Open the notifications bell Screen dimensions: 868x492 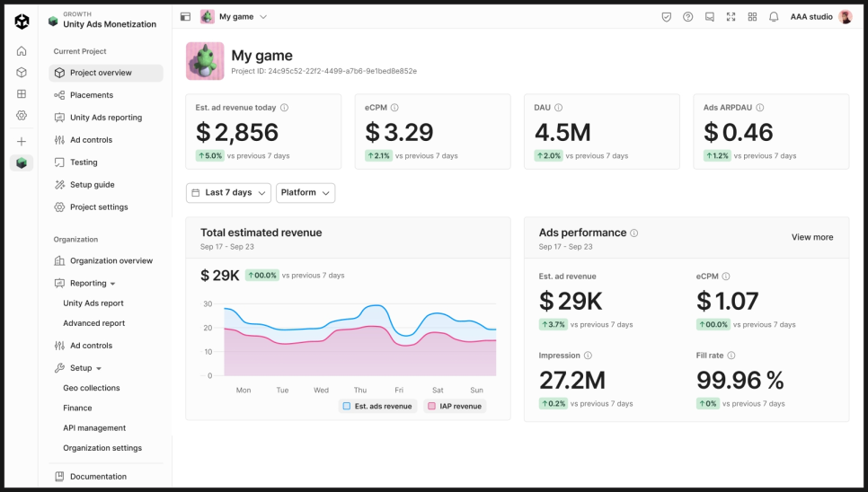click(774, 17)
